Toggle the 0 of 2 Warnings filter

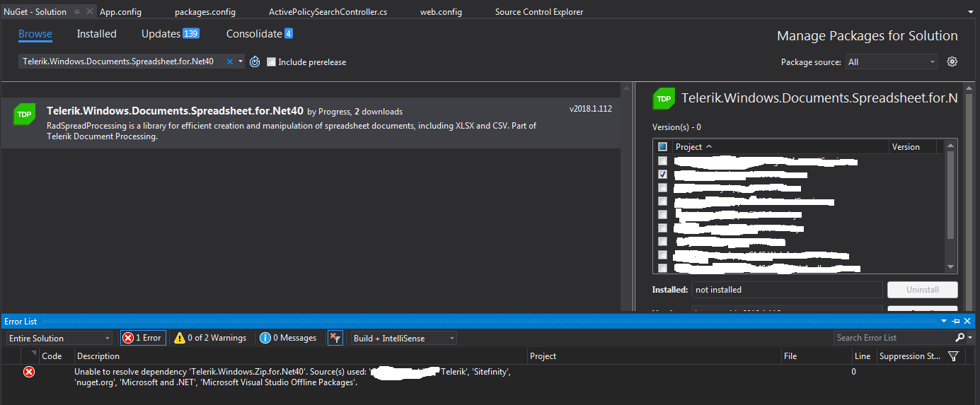click(x=211, y=338)
